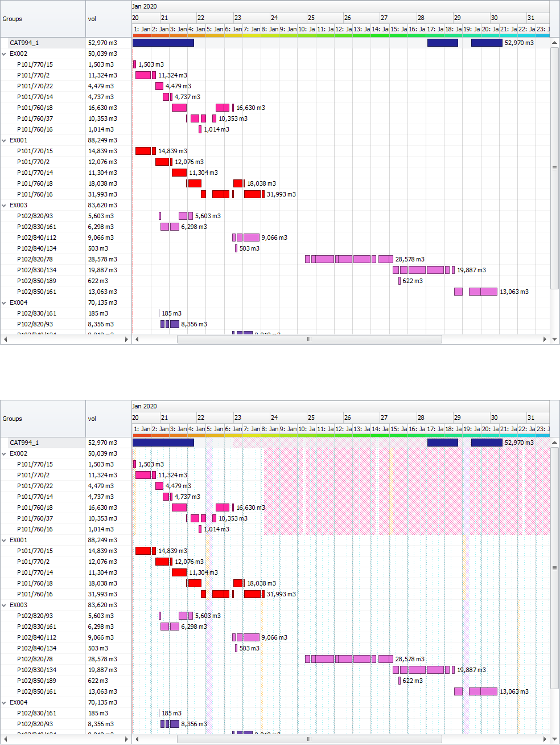The height and width of the screenshot is (745, 560).
Task: Select CAT994_1 row in lower hatched panel
Action: pos(65,443)
